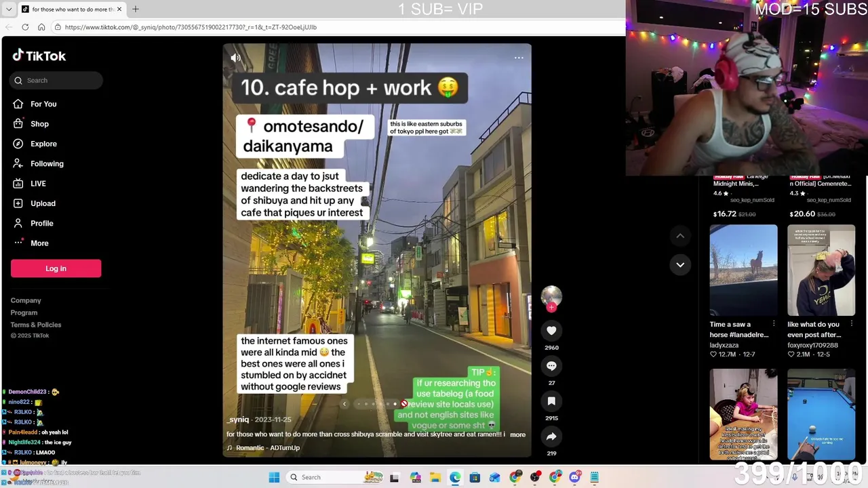Reload the page with the refresh icon

pos(25,27)
